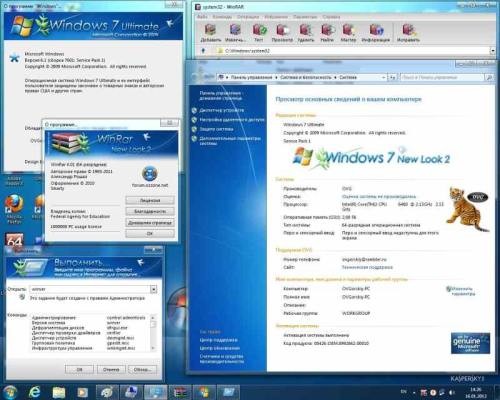This screenshot has height=400, width=500.
Task: Open the WinRAR path dropdown for C:\Windows\system32
Action: (492, 51)
